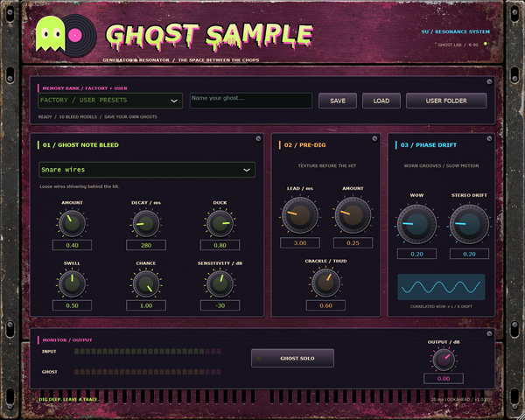This screenshot has height=420, width=525.
Task: Click the OUTPUT / dB knob
Action: 444,360
